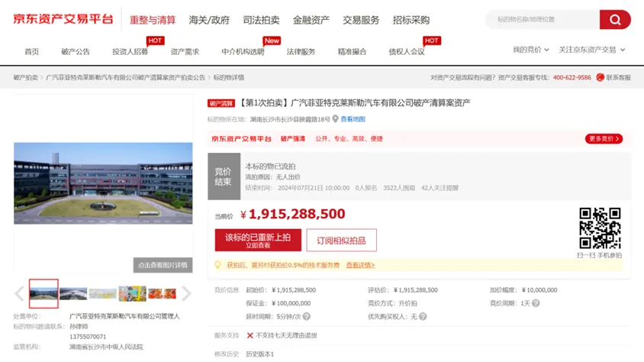Click the hotline number 400-622-9586
The width and height of the screenshot is (644, 362).
coord(572,77)
